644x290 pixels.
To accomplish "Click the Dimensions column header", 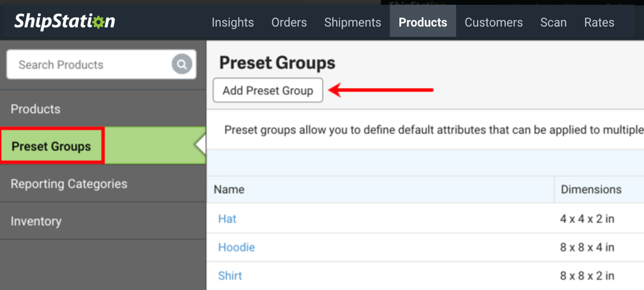I will pyautogui.click(x=591, y=190).
